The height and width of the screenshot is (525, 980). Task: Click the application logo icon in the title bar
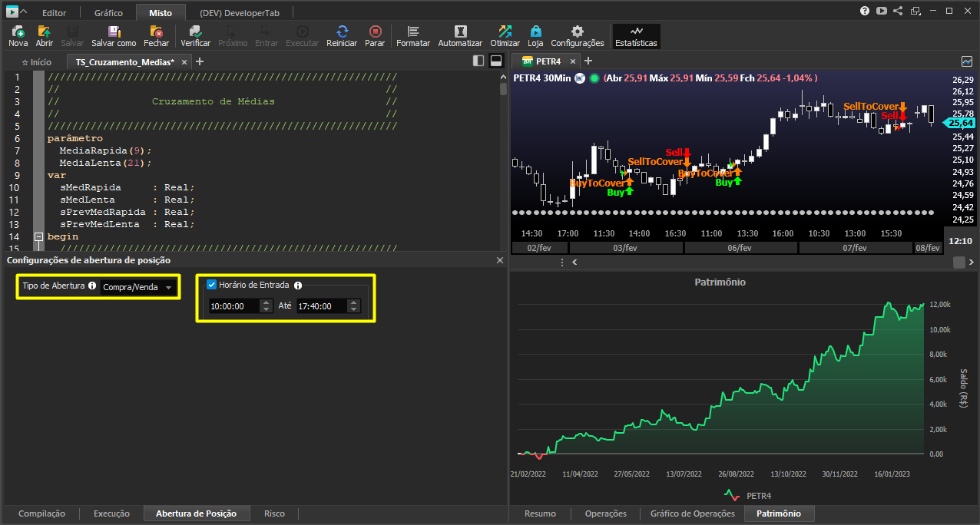point(12,12)
